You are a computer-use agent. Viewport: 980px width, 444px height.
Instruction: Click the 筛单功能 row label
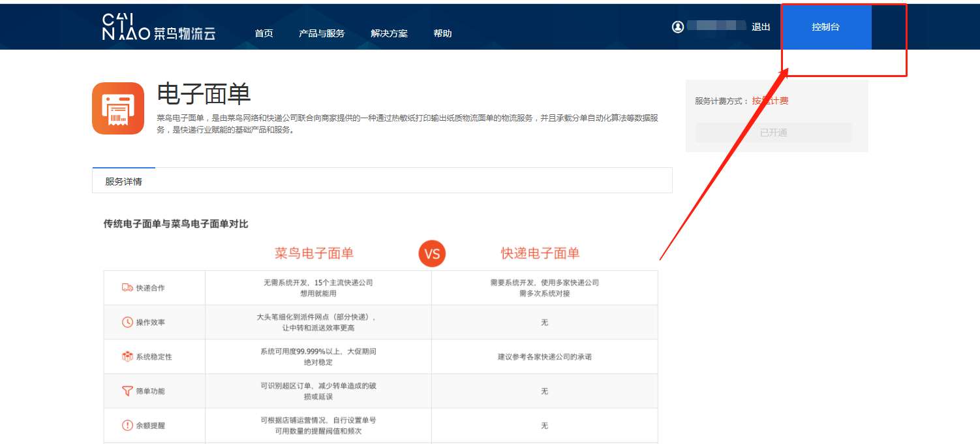coord(150,391)
